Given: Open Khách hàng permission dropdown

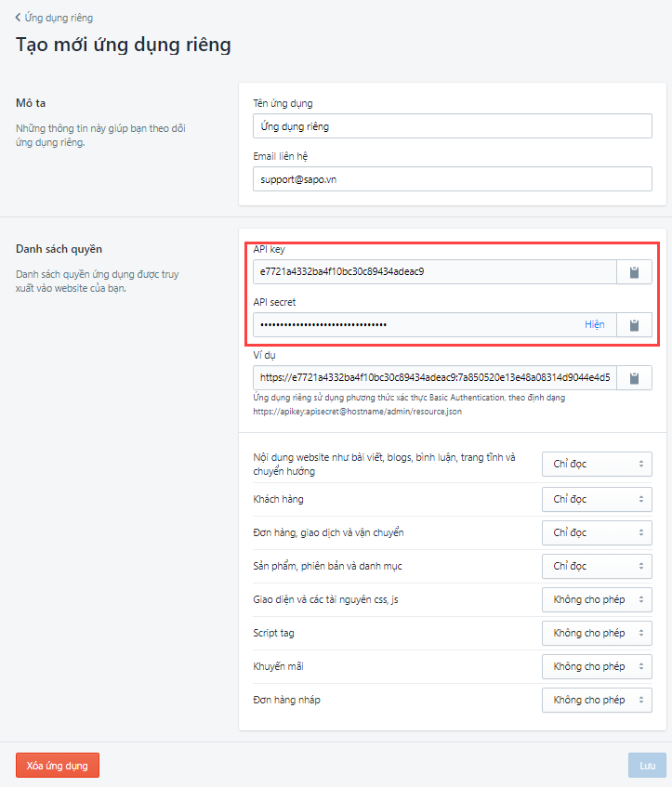Looking at the screenshot, I should click(x=597, y=499).
